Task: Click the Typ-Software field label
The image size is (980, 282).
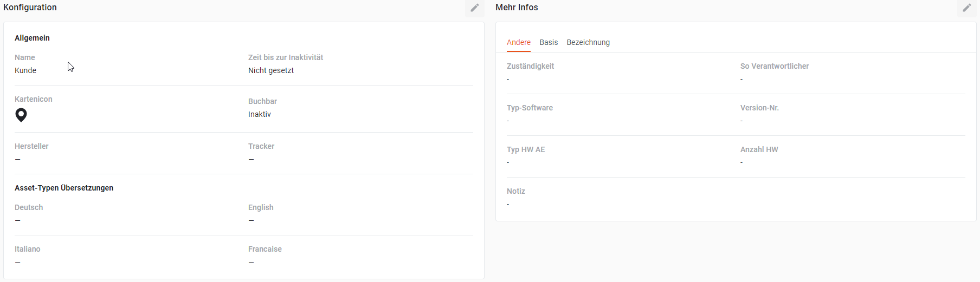Action: [x=530, y=108]
